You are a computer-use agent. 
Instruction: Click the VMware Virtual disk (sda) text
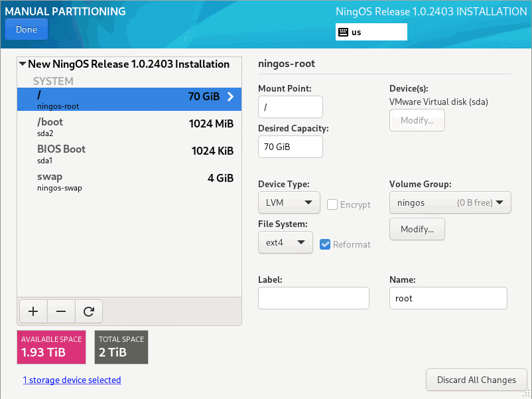438,102
